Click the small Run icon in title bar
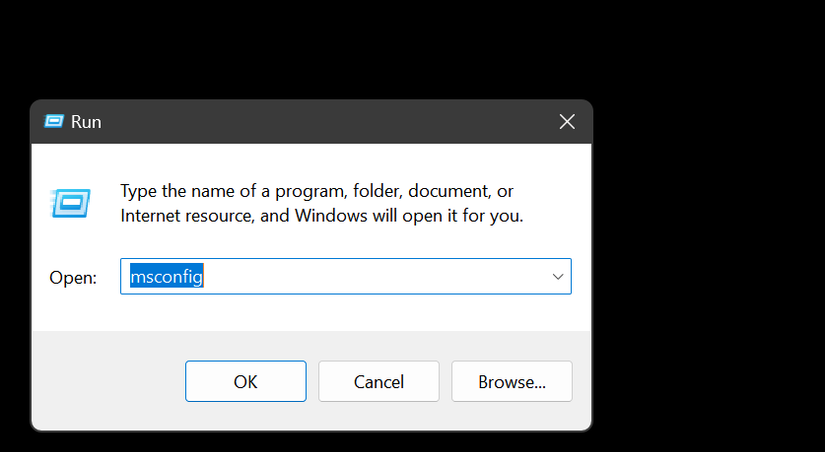The height and width of the screenshot is (452, 825). [x=54, y=122]
